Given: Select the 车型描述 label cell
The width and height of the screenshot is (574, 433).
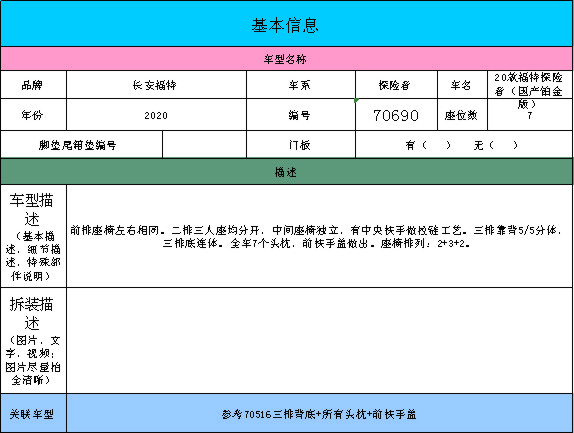Looking at the screenshot, I should pos(33,236).
